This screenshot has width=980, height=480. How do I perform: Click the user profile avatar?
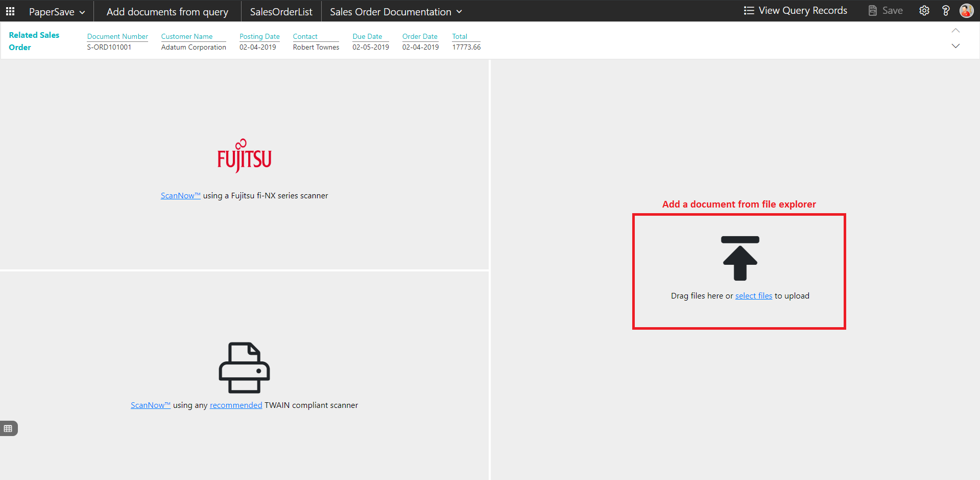(966, 11)
